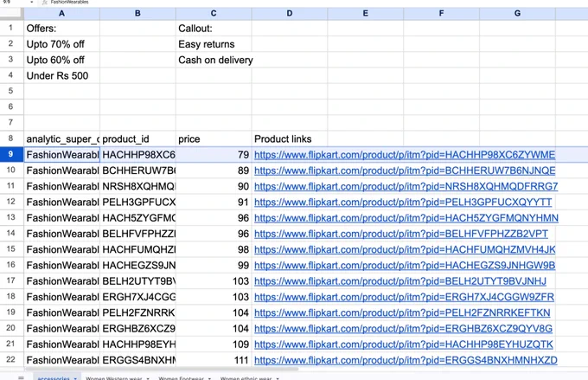This screenshot has height=380, width=588.
Task: Open the HACHHP98XC6ZYWME Flipkart link
Action: [x=405, y=155]
